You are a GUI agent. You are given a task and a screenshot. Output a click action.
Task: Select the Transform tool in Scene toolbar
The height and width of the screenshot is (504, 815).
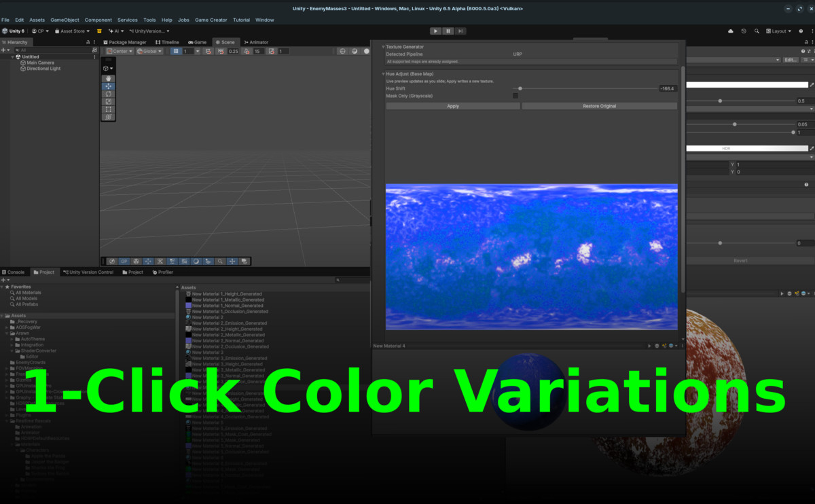pyautogui.click(x=109, y=116)
